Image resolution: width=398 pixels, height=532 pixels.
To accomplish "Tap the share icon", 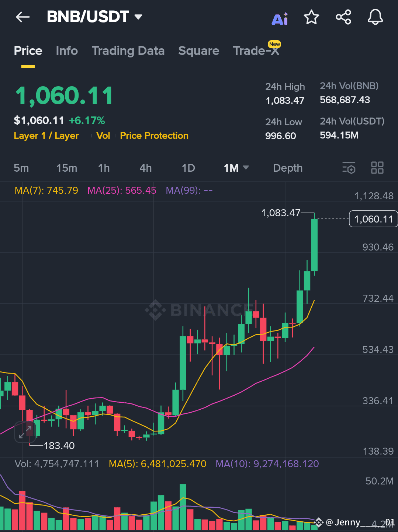I will (x=343, y=17).
